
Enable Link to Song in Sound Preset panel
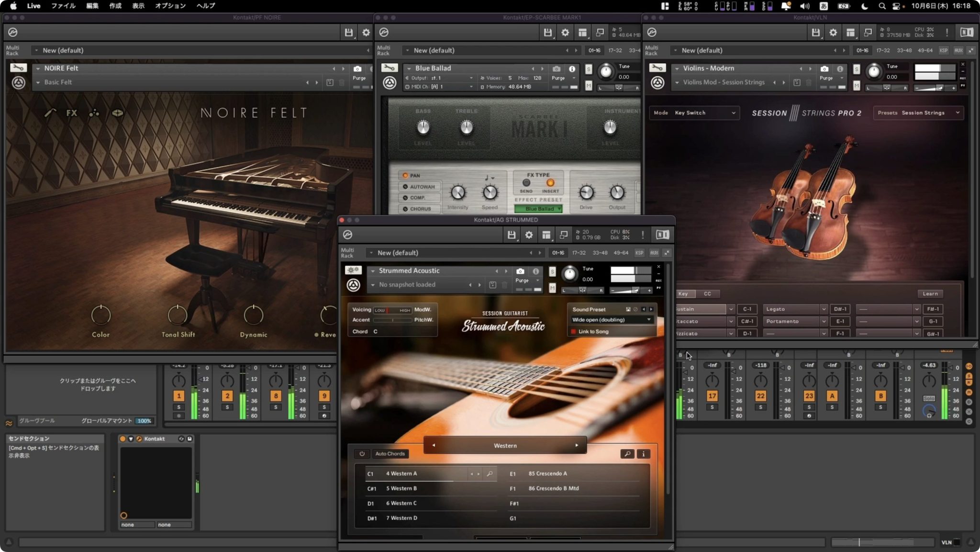pos(574,331)
